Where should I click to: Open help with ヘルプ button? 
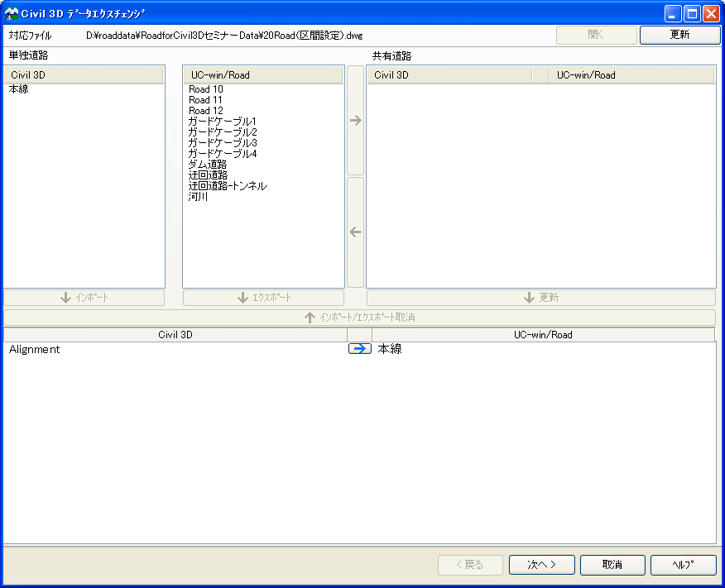click(x=684, y=565)
